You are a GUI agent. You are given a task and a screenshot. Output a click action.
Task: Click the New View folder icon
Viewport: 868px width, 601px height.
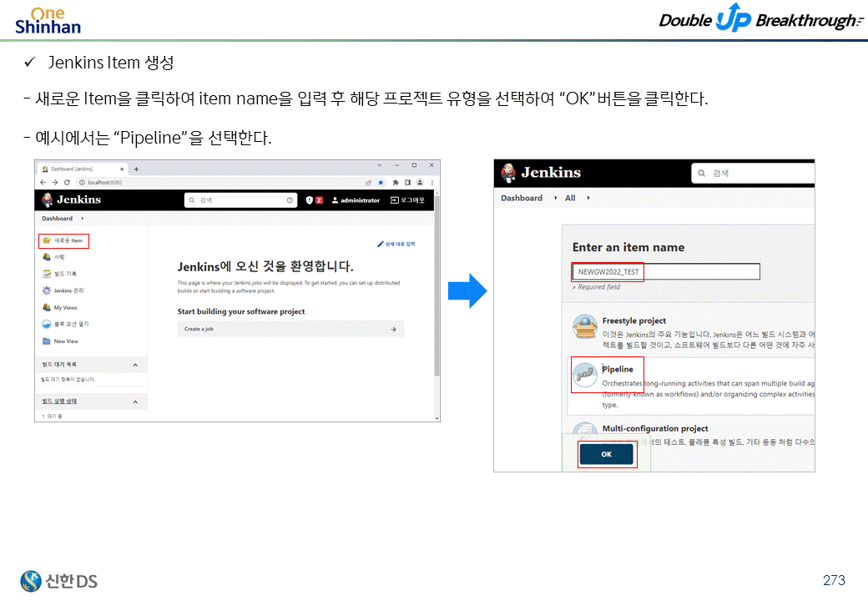click(x=47, y=341)
